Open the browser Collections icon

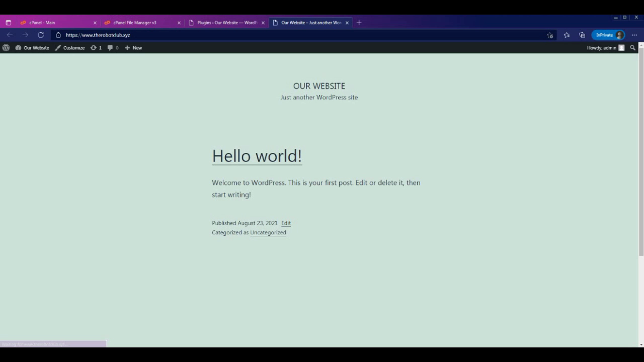click(x=582, y=35)
